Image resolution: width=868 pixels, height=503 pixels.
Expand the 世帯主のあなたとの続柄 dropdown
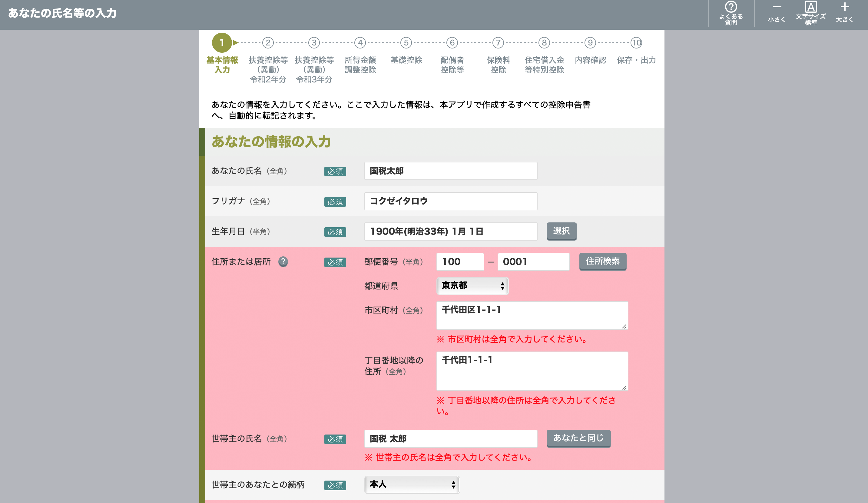click(x=412, y=485)
